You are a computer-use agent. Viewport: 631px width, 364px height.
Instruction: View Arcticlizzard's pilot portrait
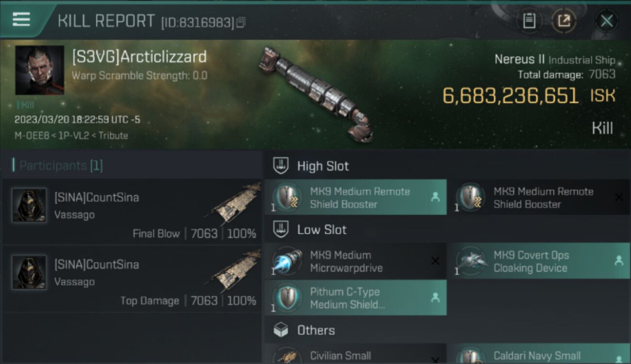coord(40,70)
